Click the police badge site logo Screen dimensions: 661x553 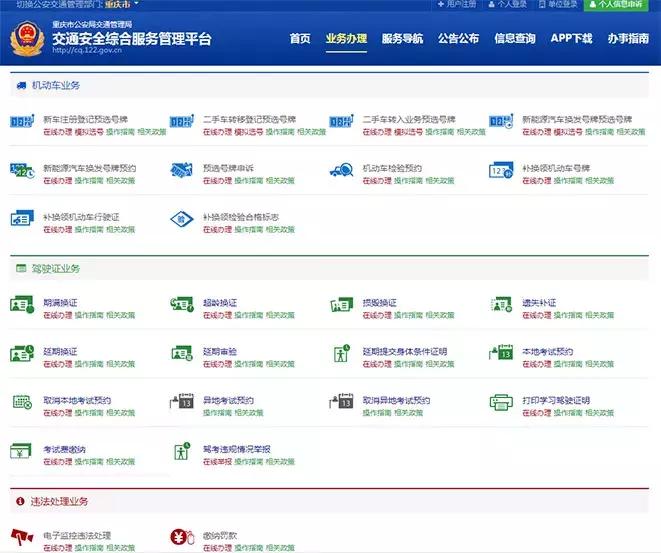[27, 39]
